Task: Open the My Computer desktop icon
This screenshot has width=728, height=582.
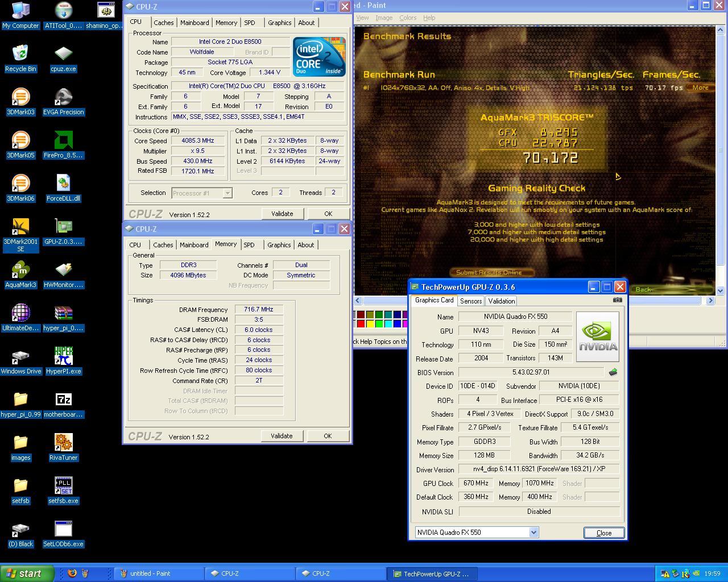Action: [20, 15]
